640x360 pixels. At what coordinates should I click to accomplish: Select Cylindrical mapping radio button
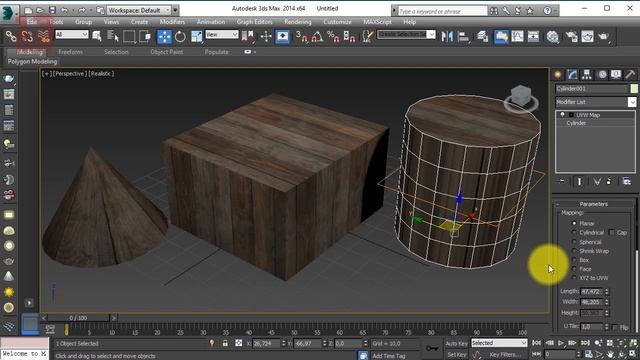574,232
